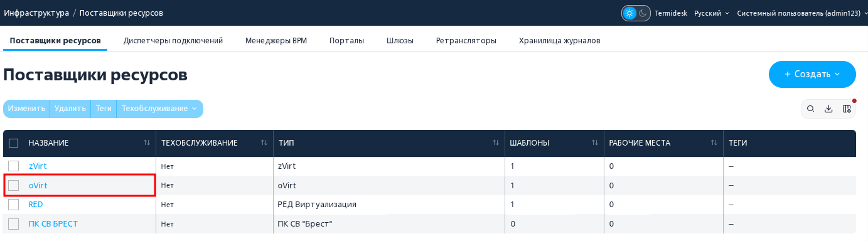Check the oVirt row checkbox
Image resolution: width=868 pixels, height=241 pixels.
tap(14, 186)
